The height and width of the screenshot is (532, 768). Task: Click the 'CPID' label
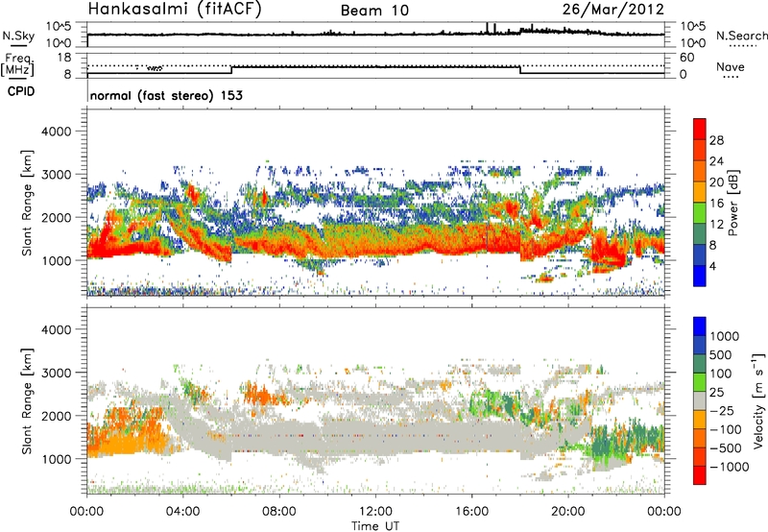tap(21, 91)
